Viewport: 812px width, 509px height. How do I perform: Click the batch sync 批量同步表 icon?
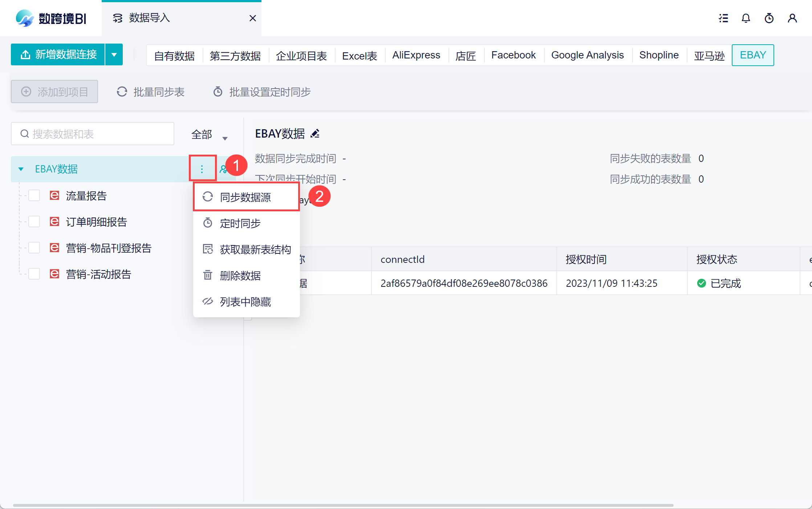(x=122, y=92)
